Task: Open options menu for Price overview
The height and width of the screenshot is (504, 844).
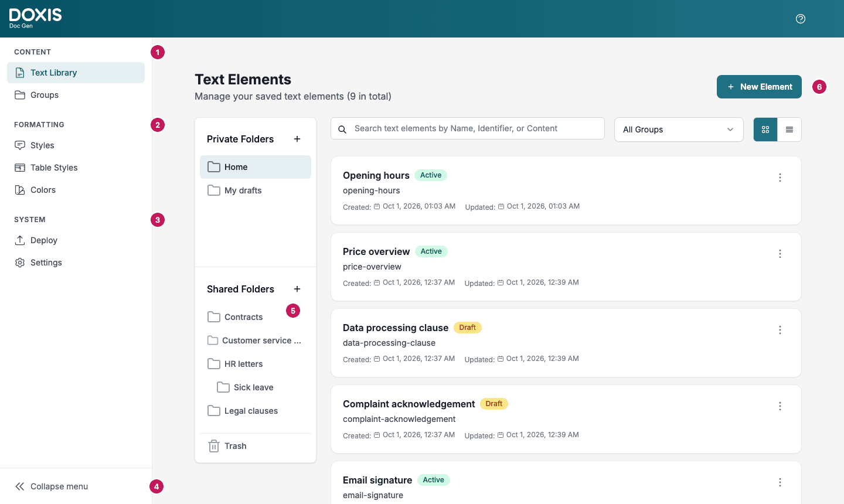Action: click(x=780, y=254)
